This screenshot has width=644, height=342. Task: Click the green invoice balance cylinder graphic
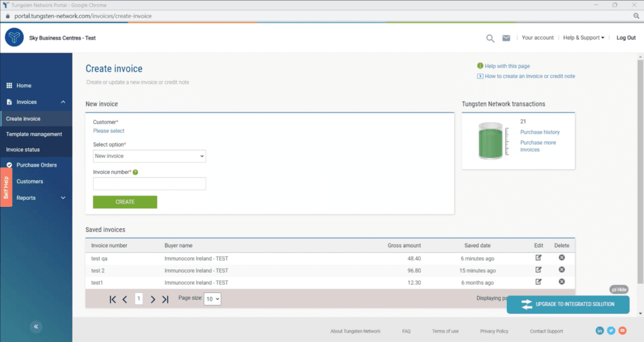coord(491,141)
